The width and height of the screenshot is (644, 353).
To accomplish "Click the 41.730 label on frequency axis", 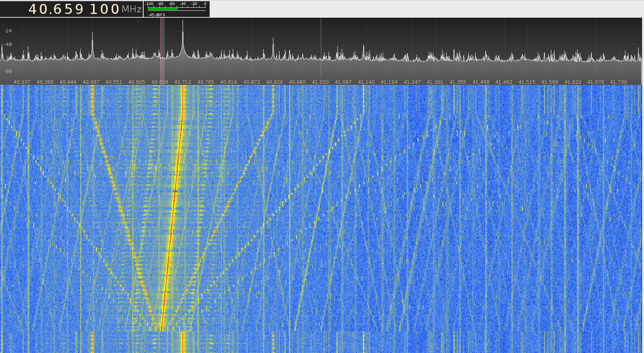I will [x=619, y=82].
